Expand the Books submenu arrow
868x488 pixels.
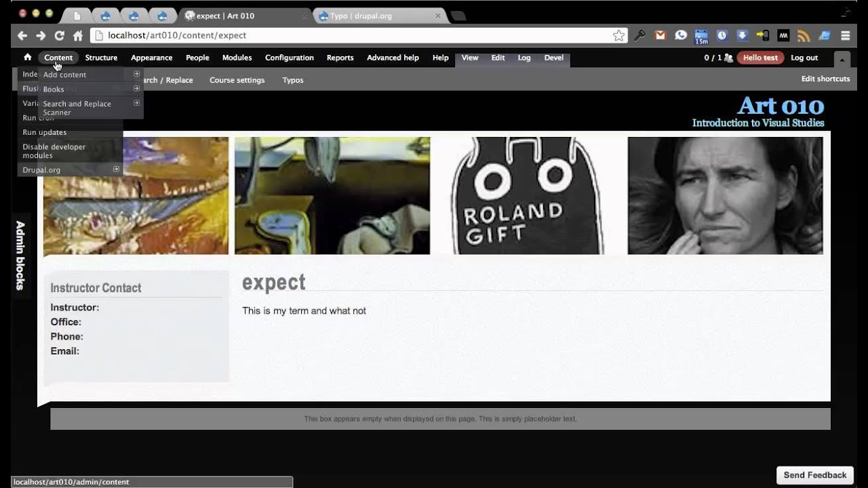(136, 88)
